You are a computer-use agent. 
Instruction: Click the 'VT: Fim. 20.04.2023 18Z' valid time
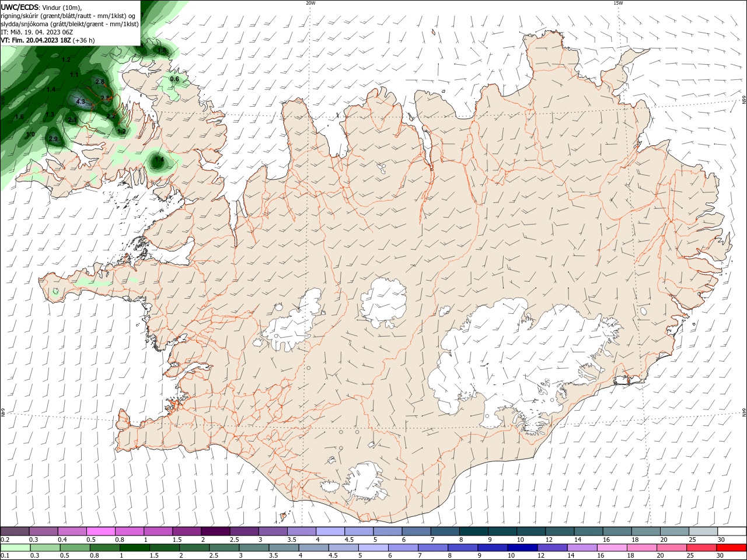(36, 40)
